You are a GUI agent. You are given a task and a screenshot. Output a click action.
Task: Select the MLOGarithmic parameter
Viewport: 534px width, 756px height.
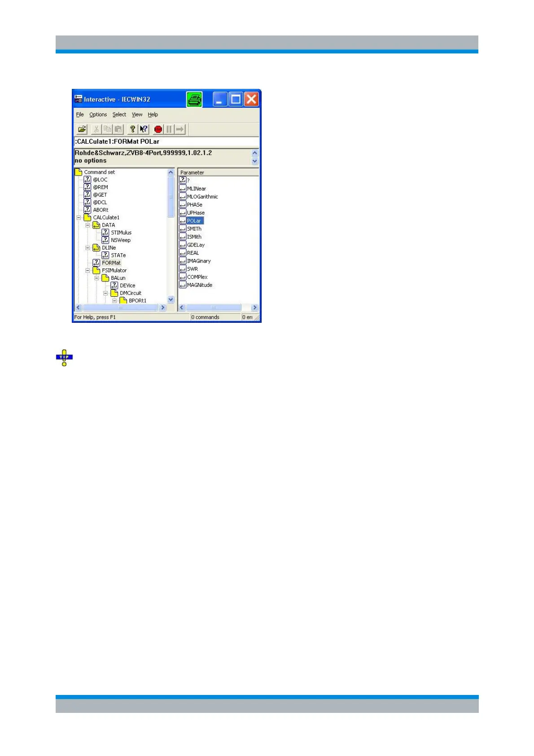pyautogui.click(x=202, y=197)
